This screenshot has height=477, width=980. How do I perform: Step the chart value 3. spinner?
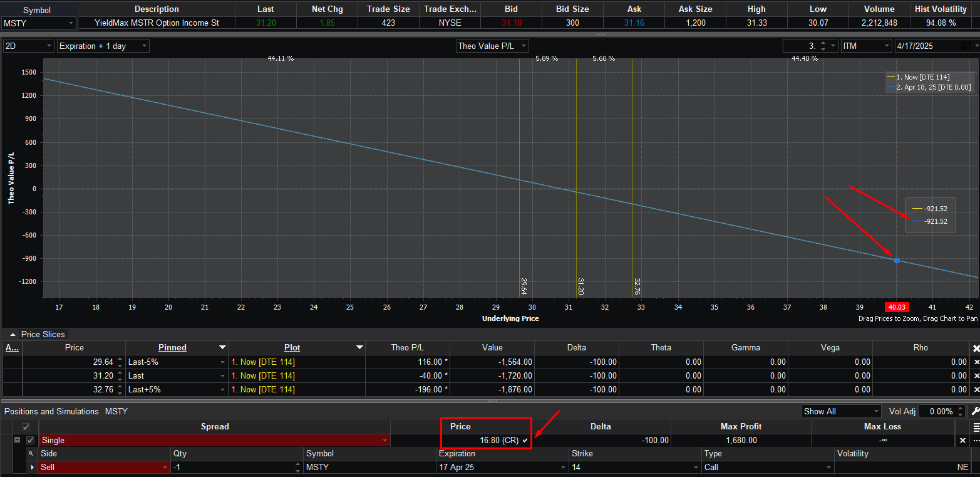(x=822, y=46)
